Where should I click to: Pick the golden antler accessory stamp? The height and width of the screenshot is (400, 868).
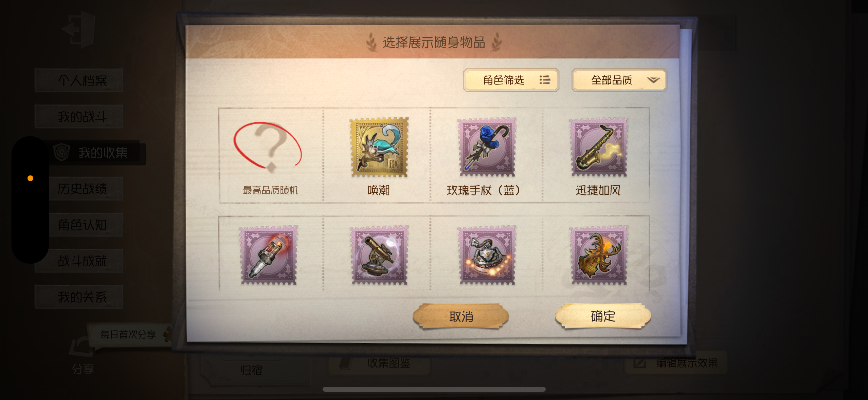click(599, 255)
